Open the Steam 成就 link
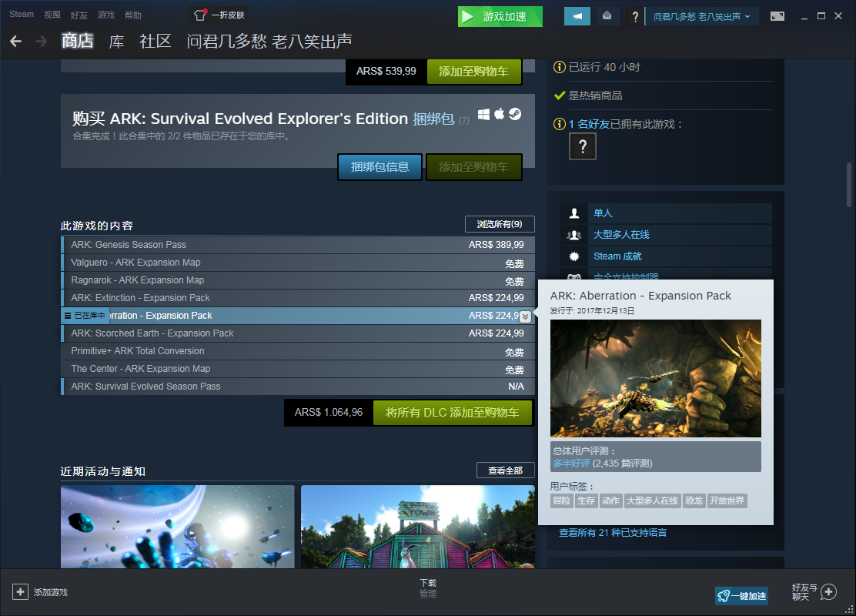 tap(617, 256)
